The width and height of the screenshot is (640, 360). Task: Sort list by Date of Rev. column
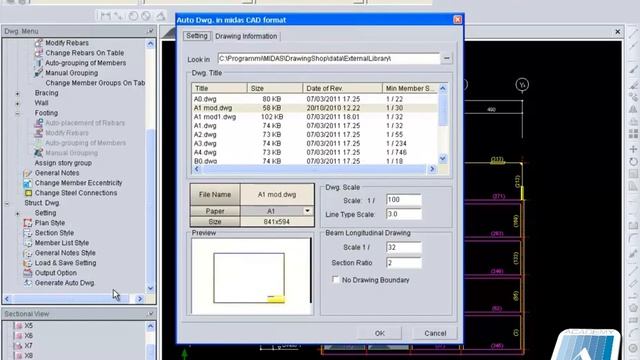[x=342, y=88]
